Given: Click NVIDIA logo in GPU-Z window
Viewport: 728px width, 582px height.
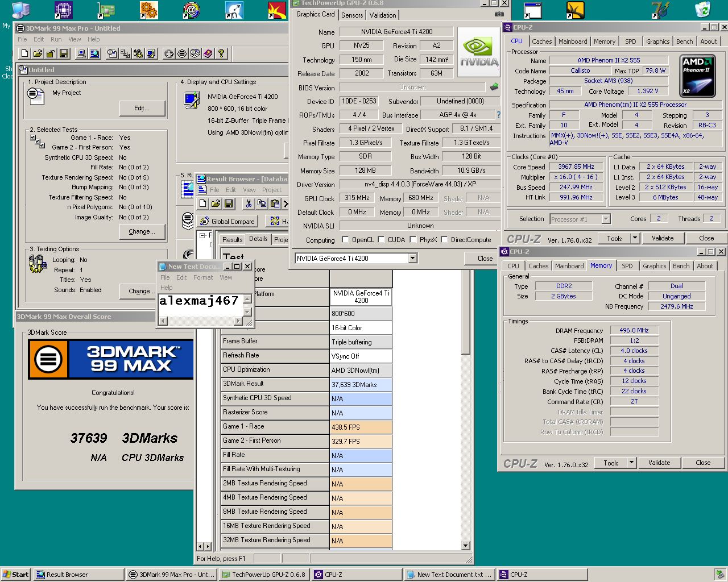Looking at the screenshot, I should (479, 51).
